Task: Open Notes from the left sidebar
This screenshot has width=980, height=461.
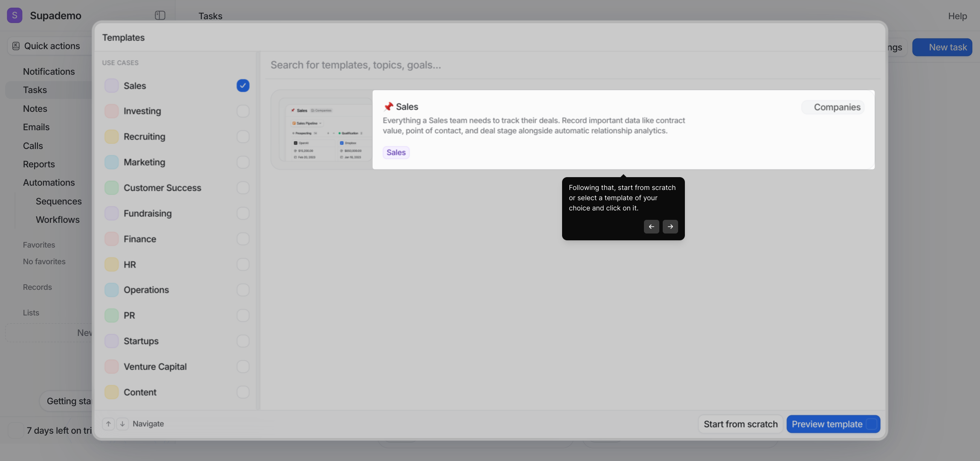Action: (x=35, y=109)
